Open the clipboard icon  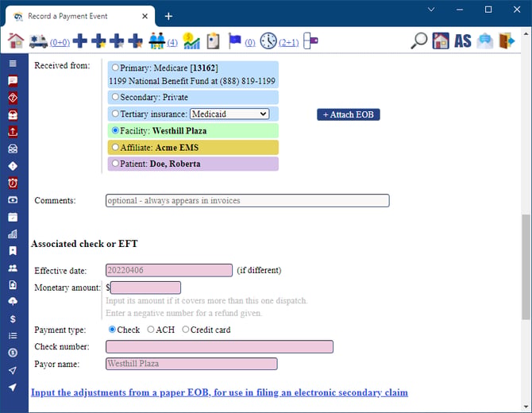coord(213,41)
